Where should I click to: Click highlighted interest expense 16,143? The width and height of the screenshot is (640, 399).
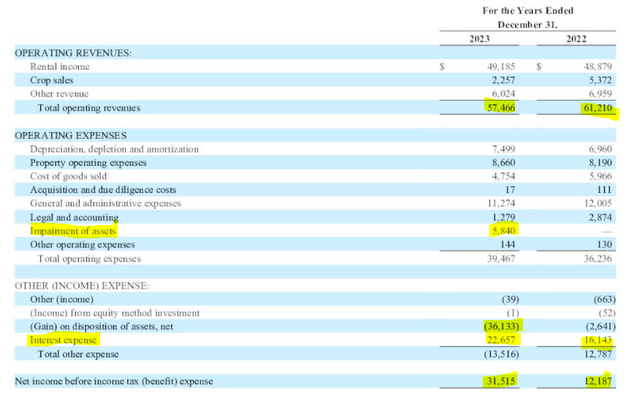(x=598, y=340)
